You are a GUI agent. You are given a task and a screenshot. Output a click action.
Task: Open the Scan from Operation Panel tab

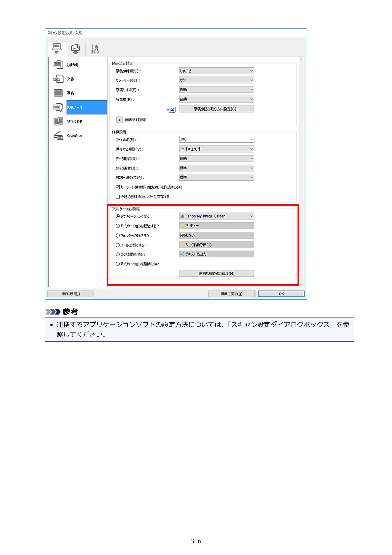[76, 49]
